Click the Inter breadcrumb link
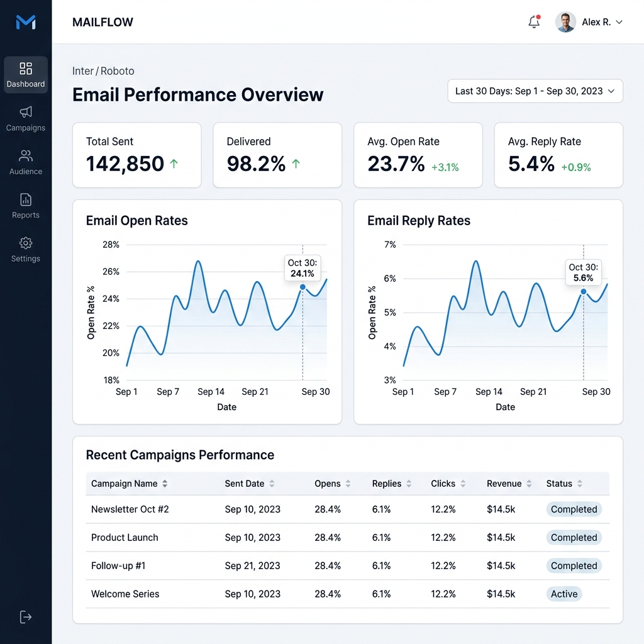The height and width of the screenshot is (644, 644). point(83,71)
